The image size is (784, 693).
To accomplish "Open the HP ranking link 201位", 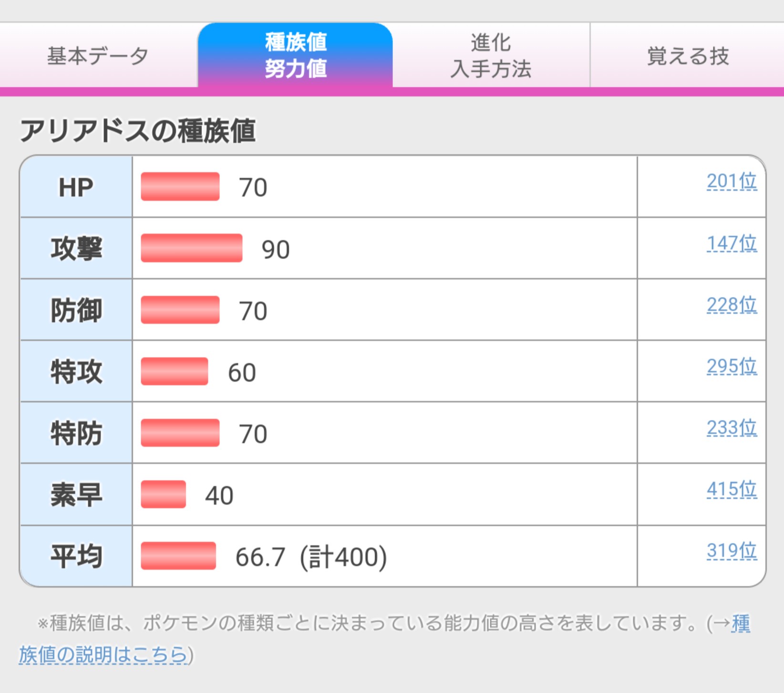I will click(731, 182).
